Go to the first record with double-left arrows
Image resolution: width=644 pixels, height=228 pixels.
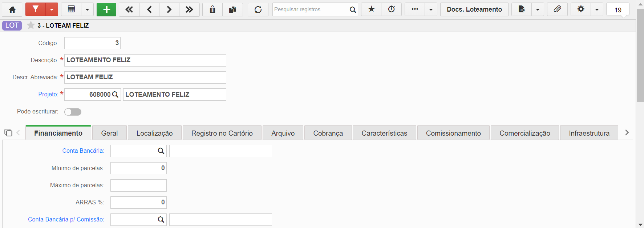click(129, 9)
